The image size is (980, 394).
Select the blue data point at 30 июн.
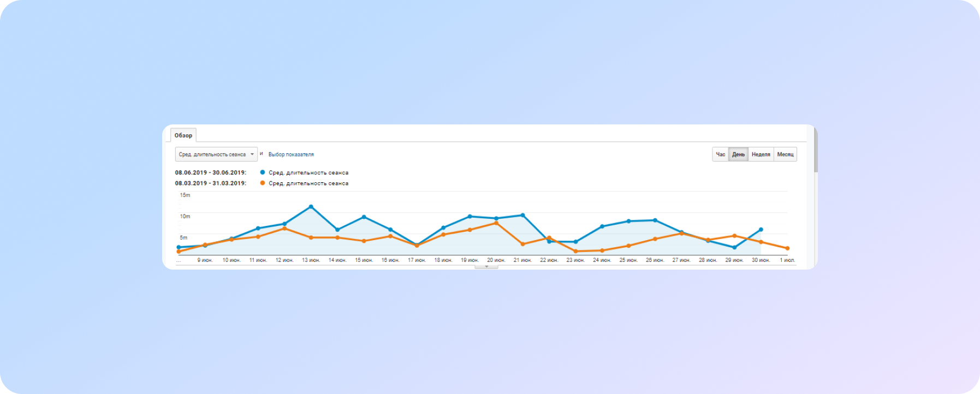(761, 230)
